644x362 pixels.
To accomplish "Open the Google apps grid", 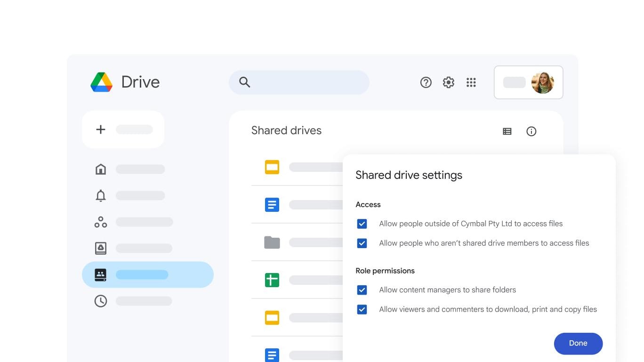I will [471, 82].
